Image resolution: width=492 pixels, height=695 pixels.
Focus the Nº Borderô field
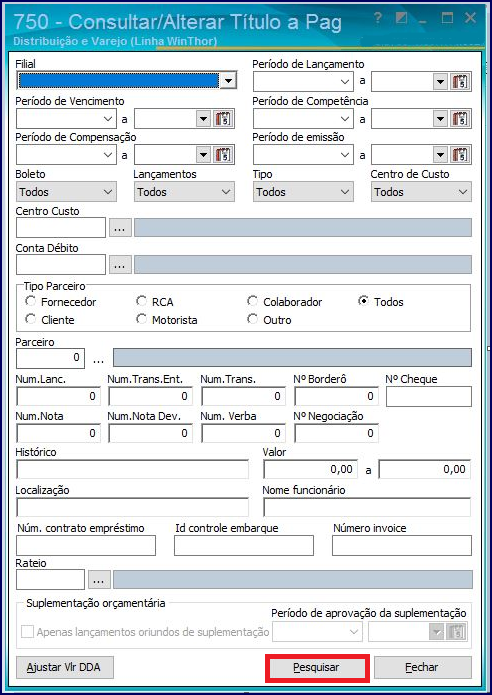coord(336,396)
